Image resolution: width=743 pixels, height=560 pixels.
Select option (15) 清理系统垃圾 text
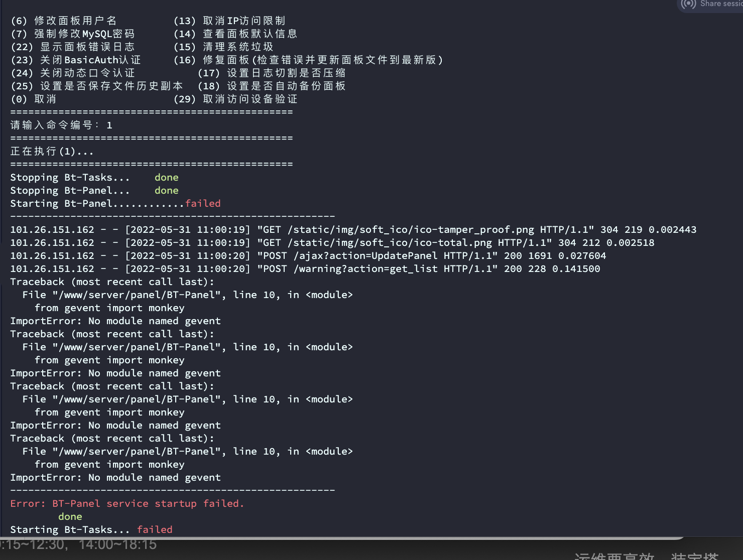[223, 47]
